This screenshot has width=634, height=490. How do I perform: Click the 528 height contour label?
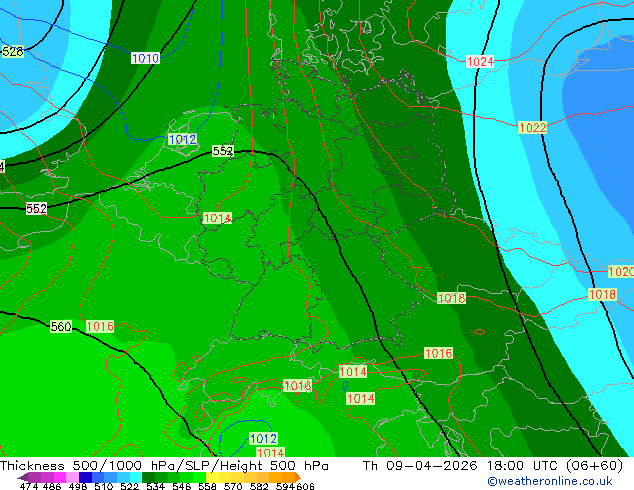(13, 52)
